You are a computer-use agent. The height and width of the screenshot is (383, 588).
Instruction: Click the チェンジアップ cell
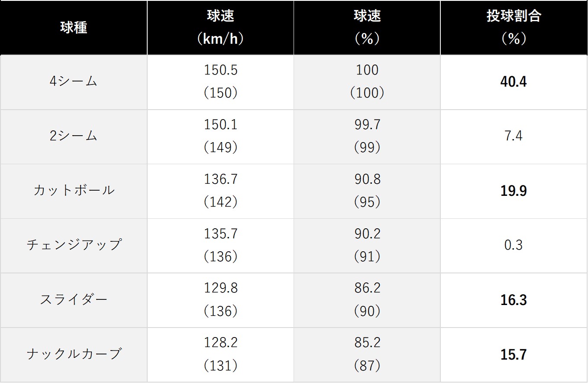74,246
